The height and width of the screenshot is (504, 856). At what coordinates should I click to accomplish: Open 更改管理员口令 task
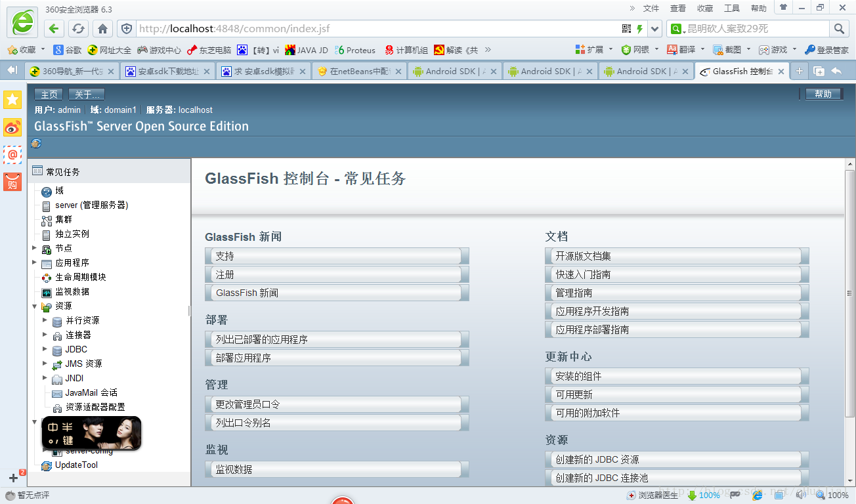coord(337,404)
